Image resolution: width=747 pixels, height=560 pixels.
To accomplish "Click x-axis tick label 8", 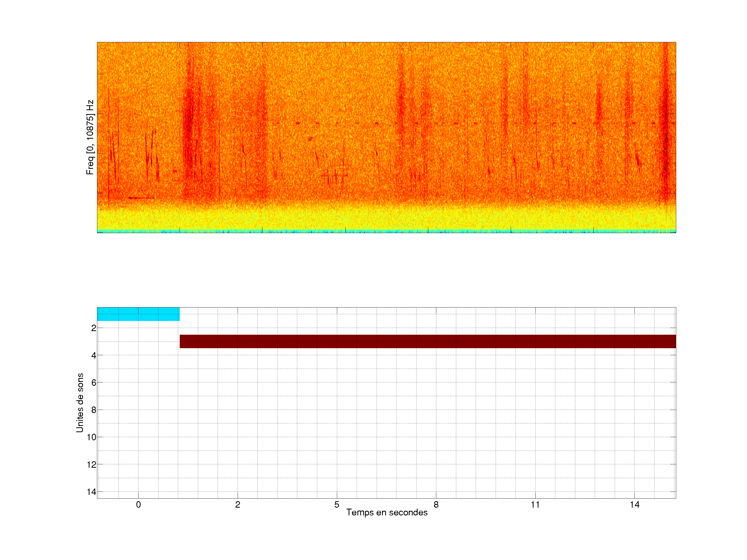I will point(436,505).
